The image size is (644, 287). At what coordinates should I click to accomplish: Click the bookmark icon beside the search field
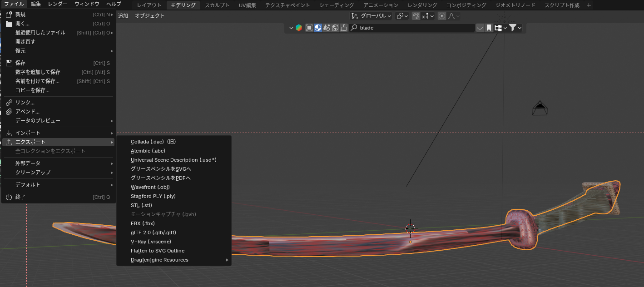point(489,28)
